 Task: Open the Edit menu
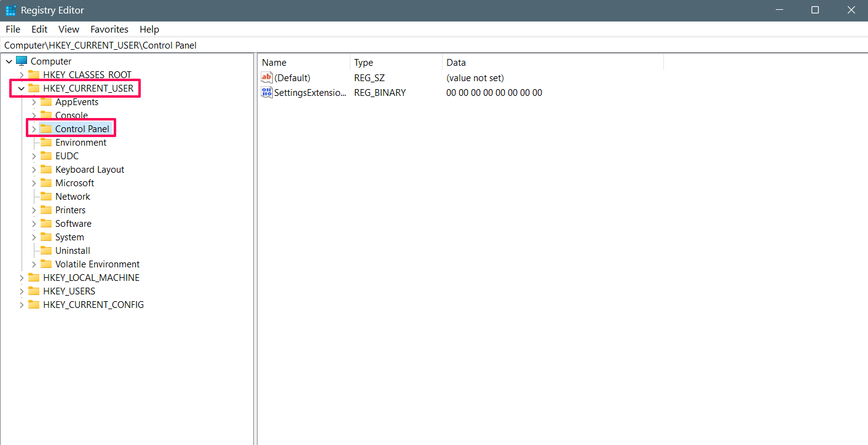[39, 30]
